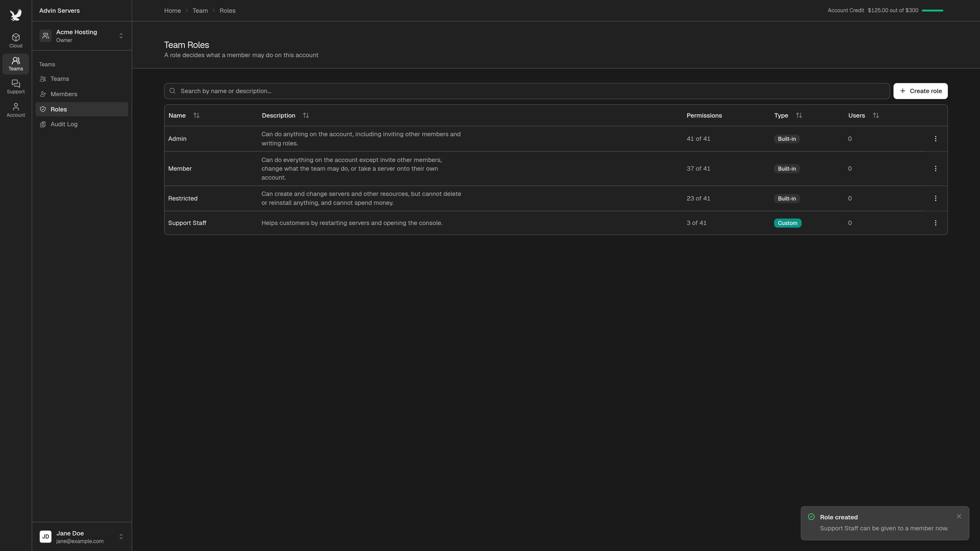Expand the Acme Hosting account switcher
The image size is (980, 551).
(121, 36)
